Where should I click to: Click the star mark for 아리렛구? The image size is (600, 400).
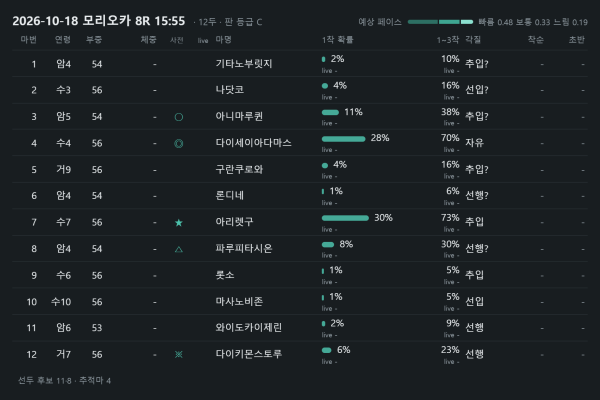click(179, 223)
